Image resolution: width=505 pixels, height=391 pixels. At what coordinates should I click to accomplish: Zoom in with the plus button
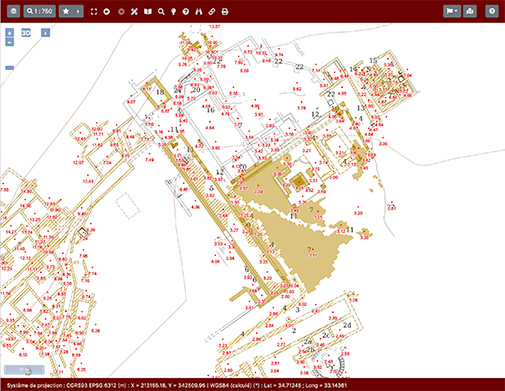coord(10,33)
